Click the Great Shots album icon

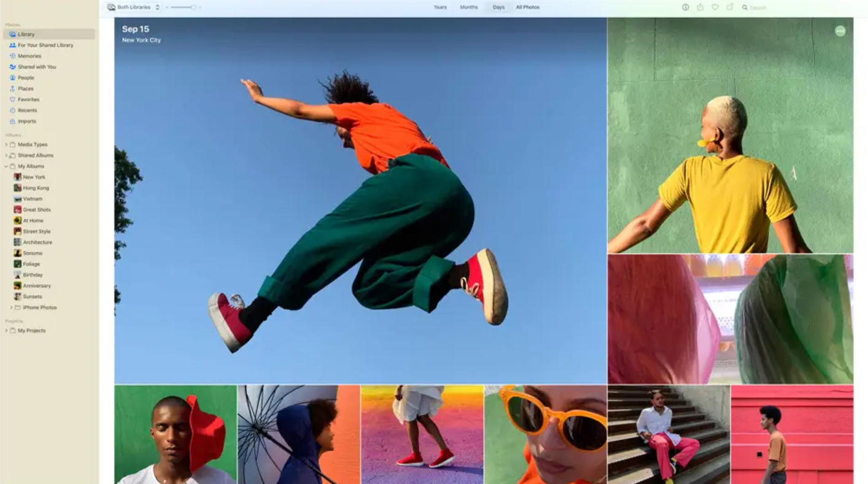tap(18, 210)
